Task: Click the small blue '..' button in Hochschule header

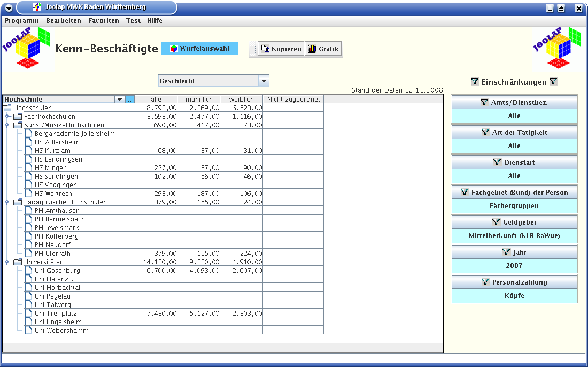Action: 130,100
